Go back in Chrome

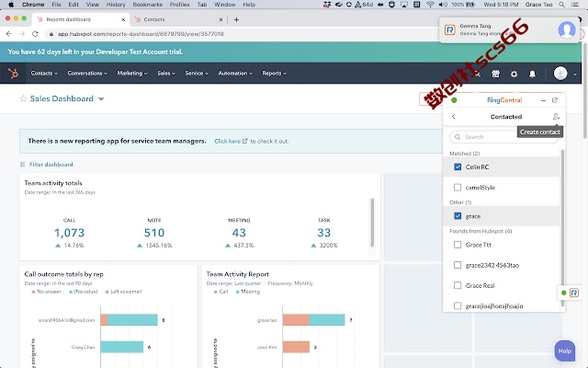9,34
